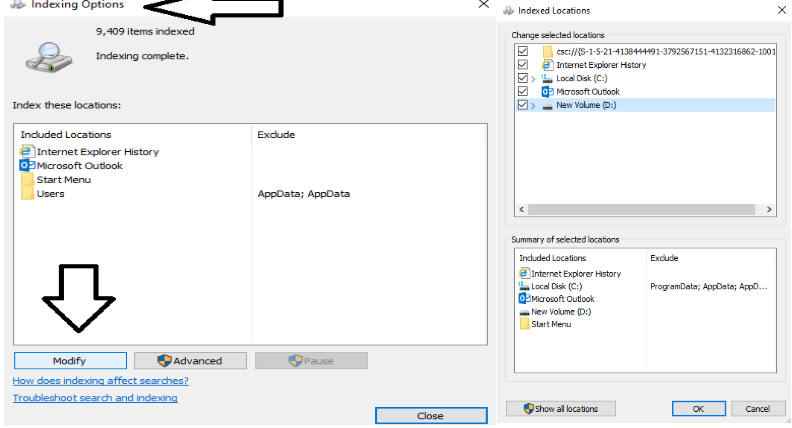Click Start Menu folder icon in Indexing Options list
The width and height of the screenshot is (792, 428).
[x=28, y=179]
